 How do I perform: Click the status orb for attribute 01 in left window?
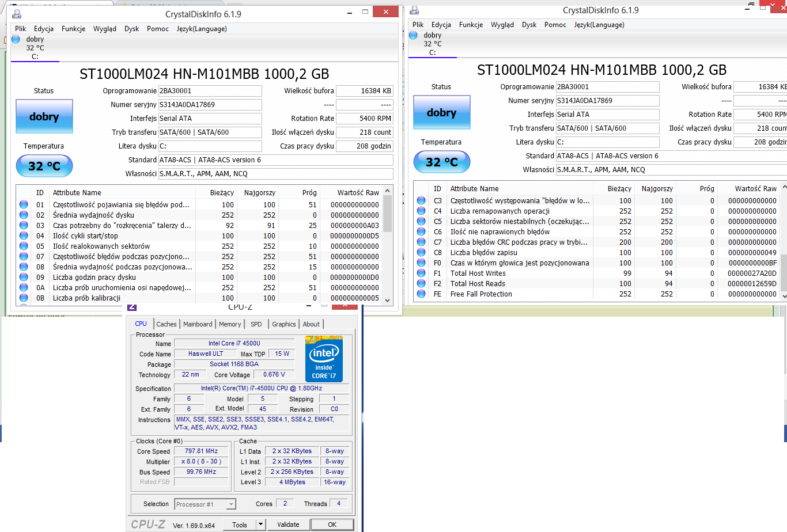(x=24, y=204)
